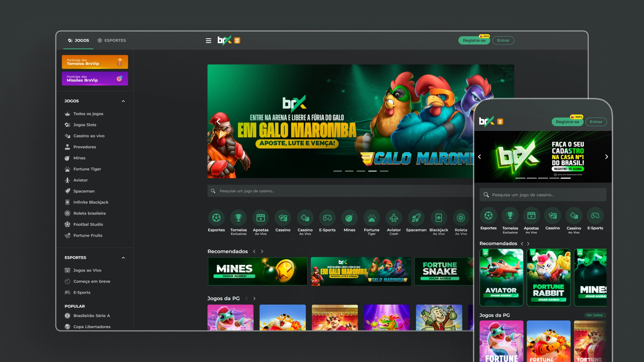Viewport: 644px width, 362px height.
Task: Collapse the ESPORTES sidebar section
Action: coord(123,258)
